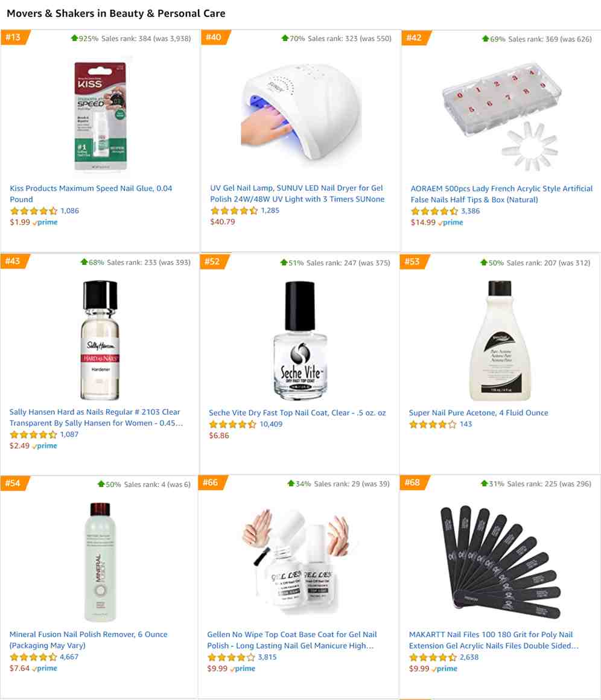
Task: Open UV Gel Nail Lamp SUNUV title link
Action: 297,193
